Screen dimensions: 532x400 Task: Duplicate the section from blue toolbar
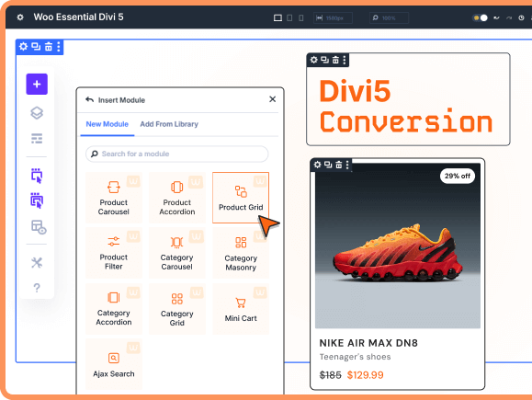click(36, 46)
